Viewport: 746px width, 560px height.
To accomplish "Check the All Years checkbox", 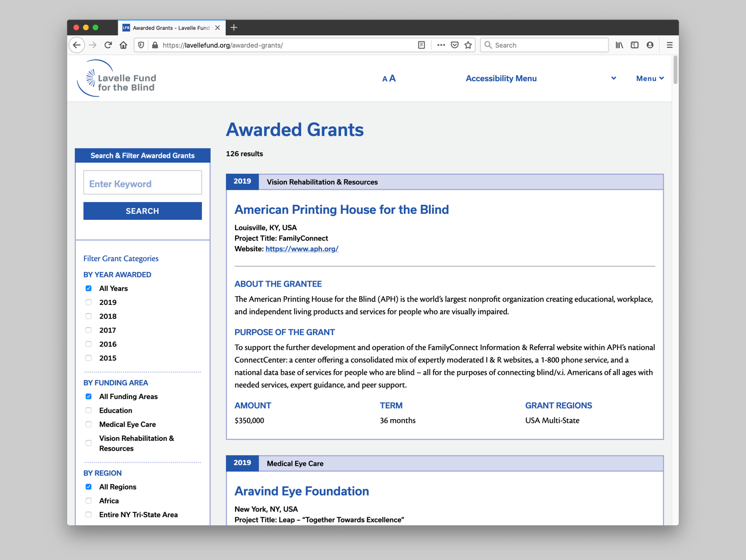I will 89,289.
